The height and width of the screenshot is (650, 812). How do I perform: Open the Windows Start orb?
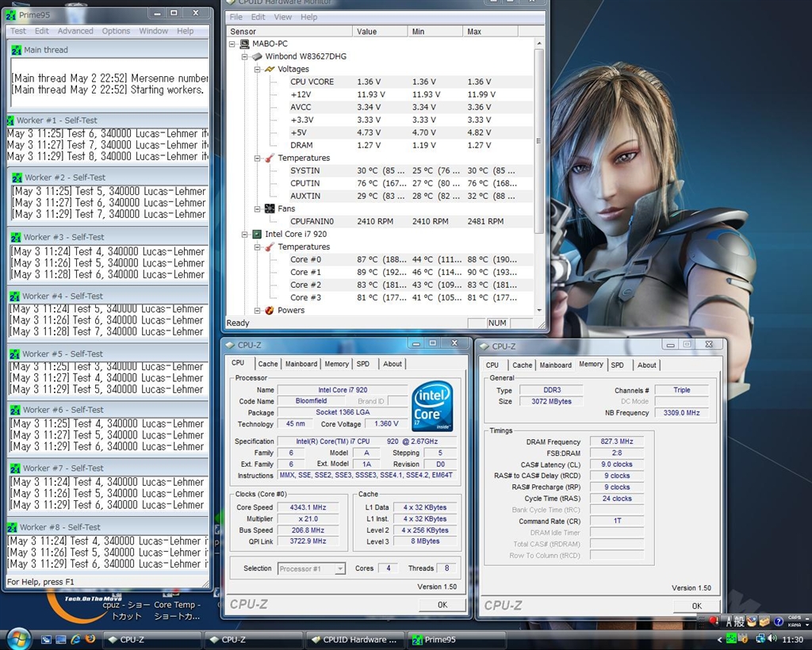(18, 638)
